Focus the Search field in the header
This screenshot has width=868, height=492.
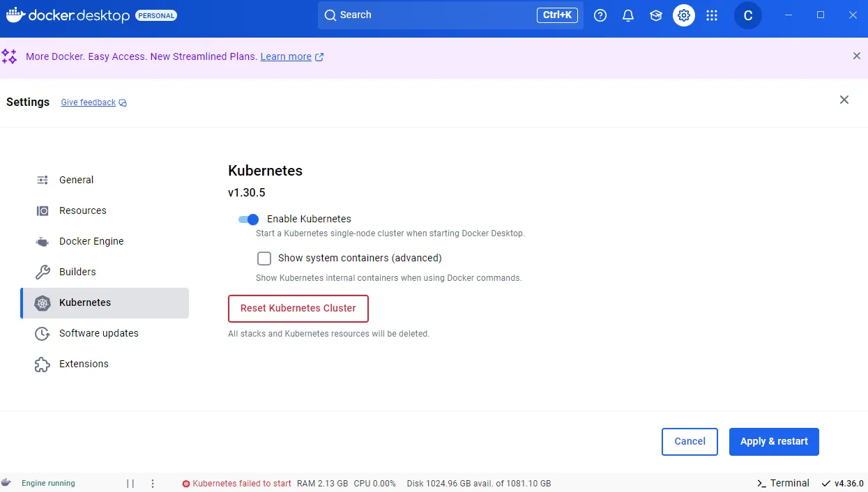(450, 15)
